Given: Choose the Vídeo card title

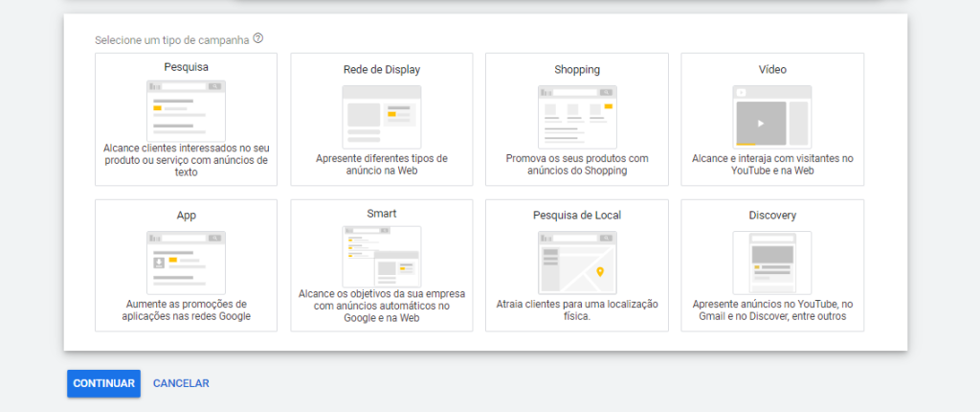Looking at the screenshot, I should point(772,70).
